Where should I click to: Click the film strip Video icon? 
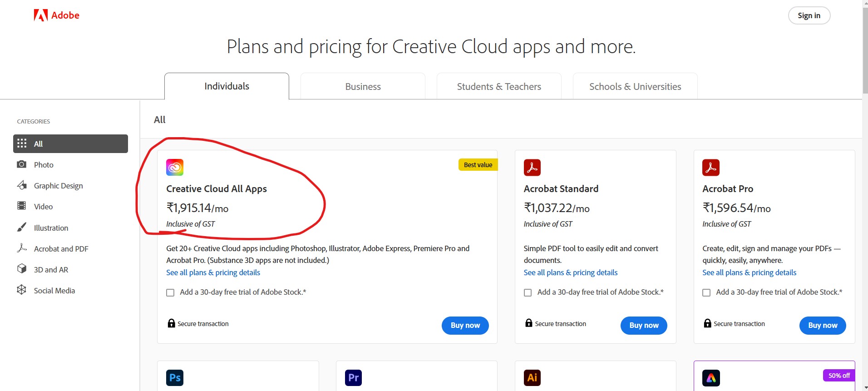[x=21, y=206]
